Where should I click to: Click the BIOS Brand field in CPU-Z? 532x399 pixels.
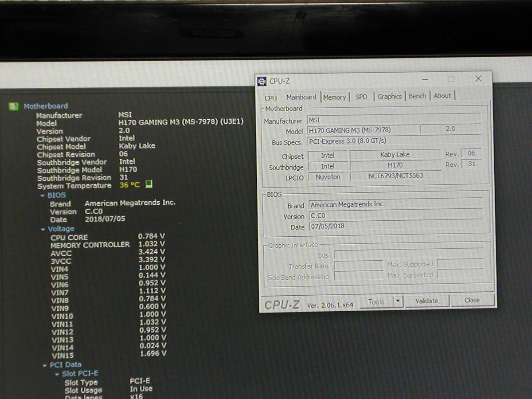[395, 204]
